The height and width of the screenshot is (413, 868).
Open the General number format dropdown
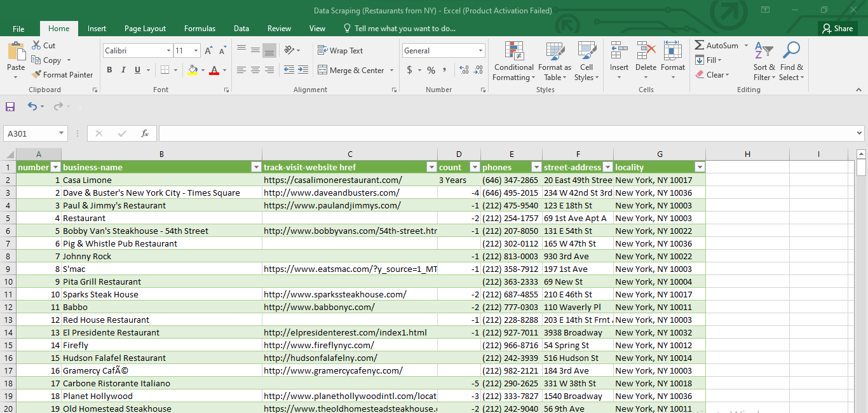pyautogui.click(x=480, y=51)
